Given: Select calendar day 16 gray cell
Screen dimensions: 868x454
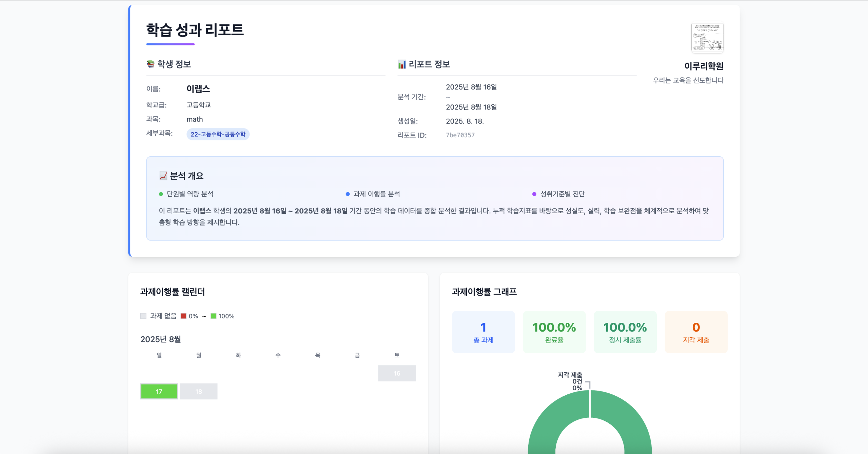Looking at the screenshot, I should point(397,373).
